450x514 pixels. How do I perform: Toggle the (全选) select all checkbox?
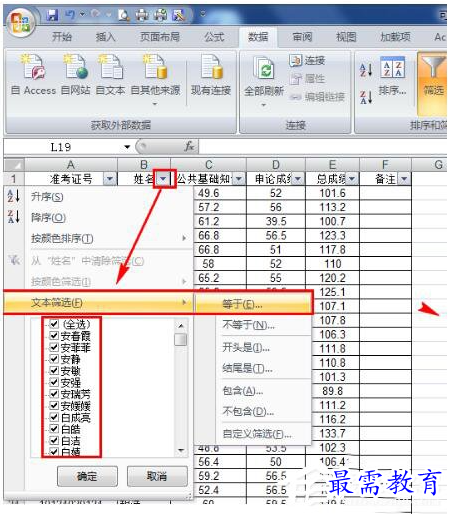tap(54, 324)
